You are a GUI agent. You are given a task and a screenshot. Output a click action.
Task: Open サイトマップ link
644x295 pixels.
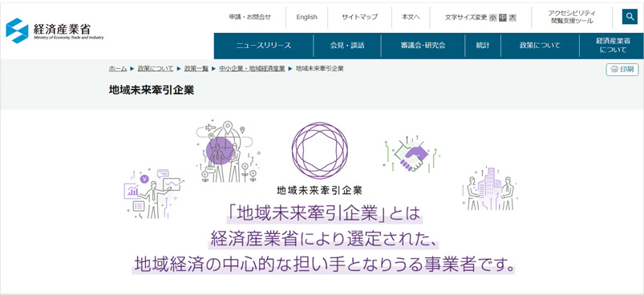359,17
